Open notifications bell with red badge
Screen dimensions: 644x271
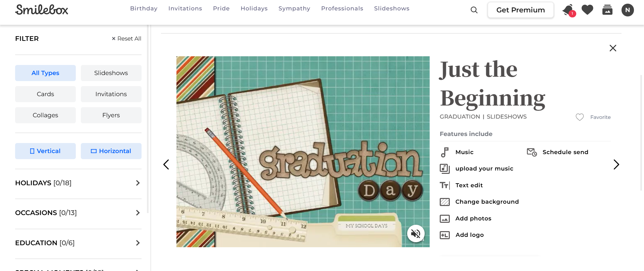(569, 10)
